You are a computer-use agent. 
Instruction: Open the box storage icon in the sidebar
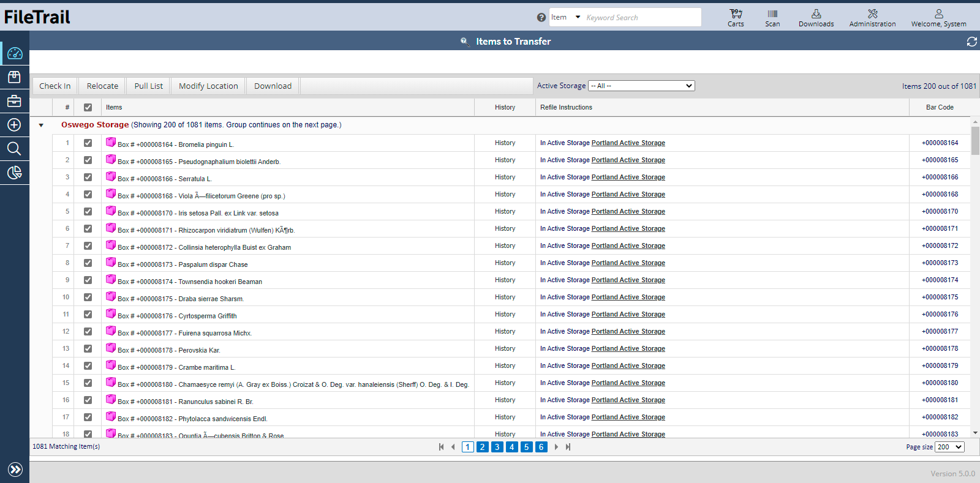pyautogui.click(x=15, y=77)
